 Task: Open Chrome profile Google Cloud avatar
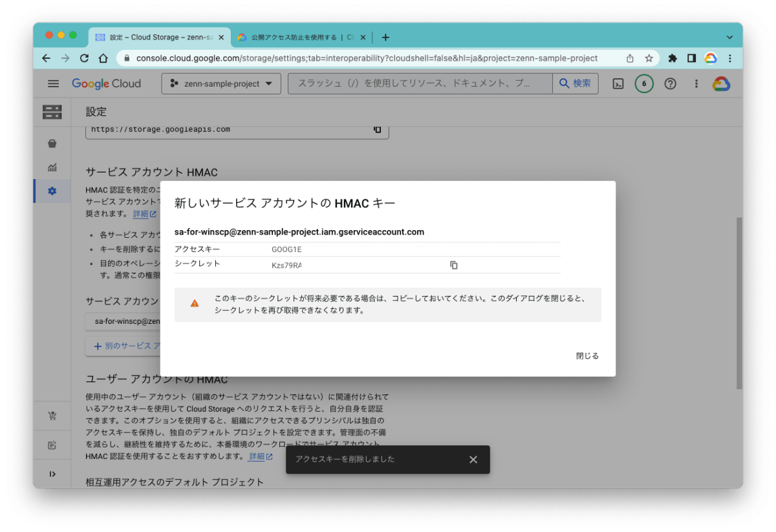(711, 58)
